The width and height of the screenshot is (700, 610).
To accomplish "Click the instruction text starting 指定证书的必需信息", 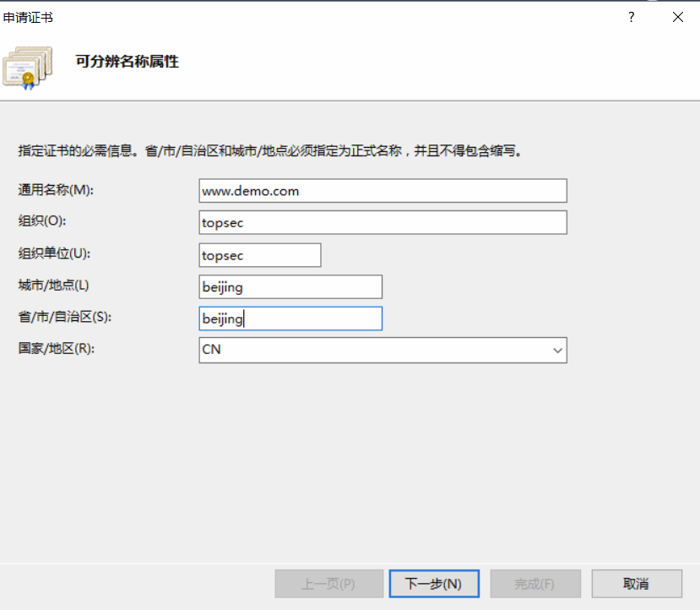I will click(x=269, y=150).
